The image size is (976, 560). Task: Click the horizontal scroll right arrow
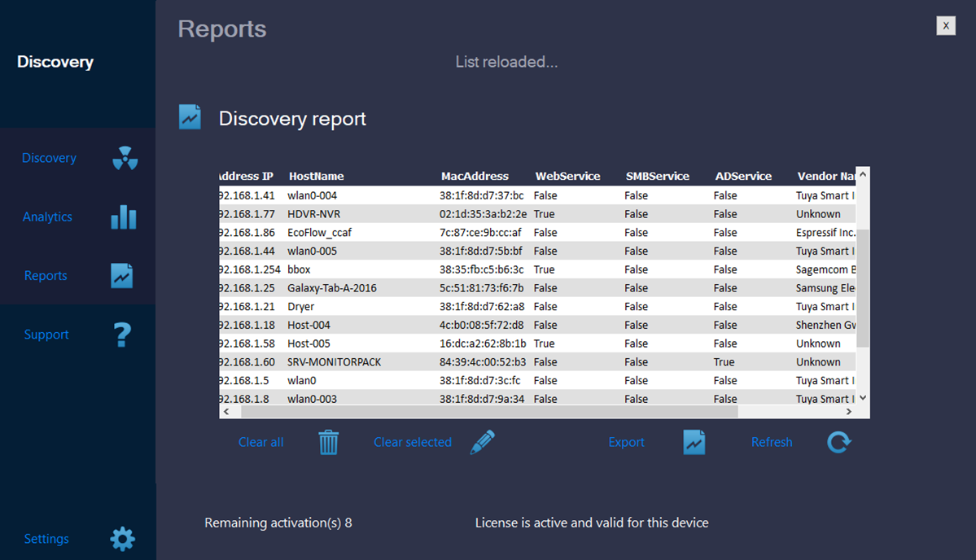point(849,412)
